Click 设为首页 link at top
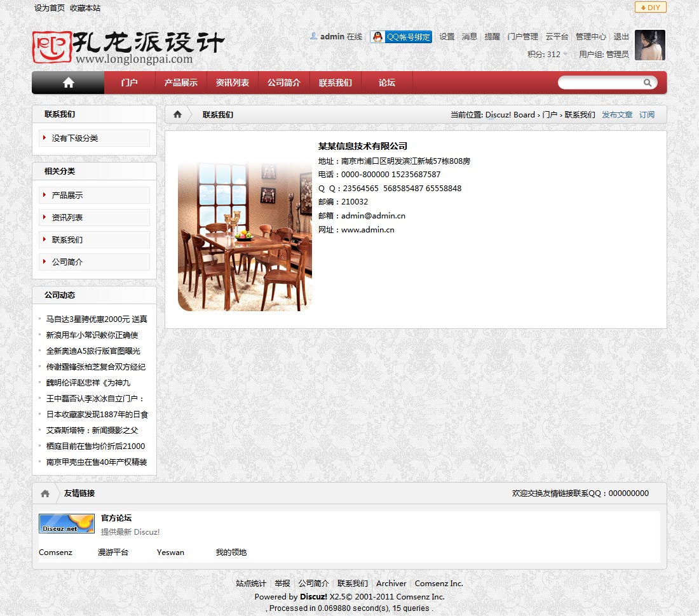The height and width of the screenshot is (616, 699). (50, 8)
